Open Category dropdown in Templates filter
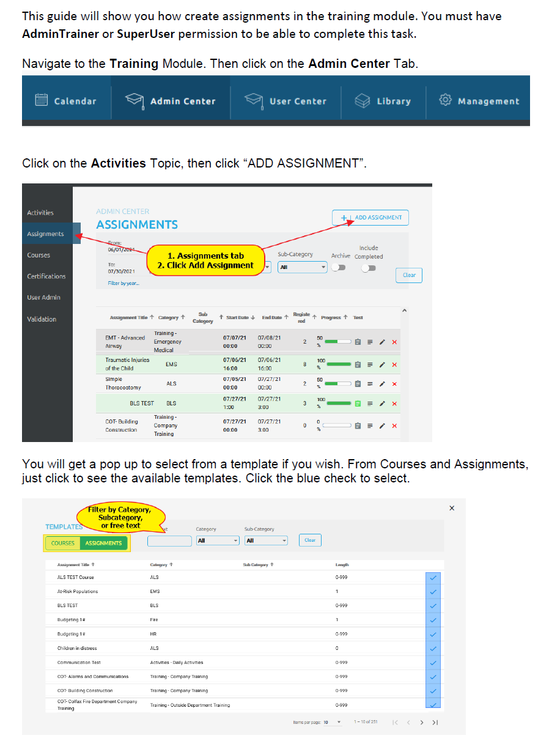This screenshot has width=560, height=752. [218, 540]
